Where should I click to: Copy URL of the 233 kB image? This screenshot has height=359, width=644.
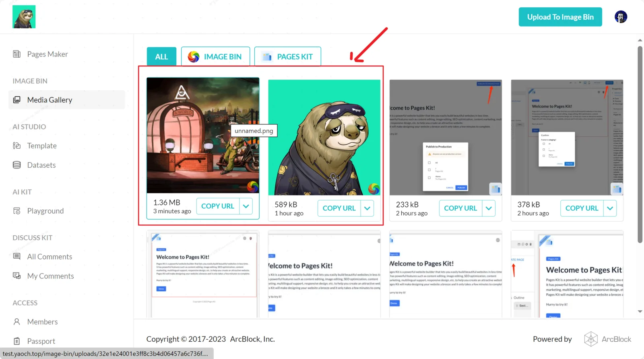point(460,208)
